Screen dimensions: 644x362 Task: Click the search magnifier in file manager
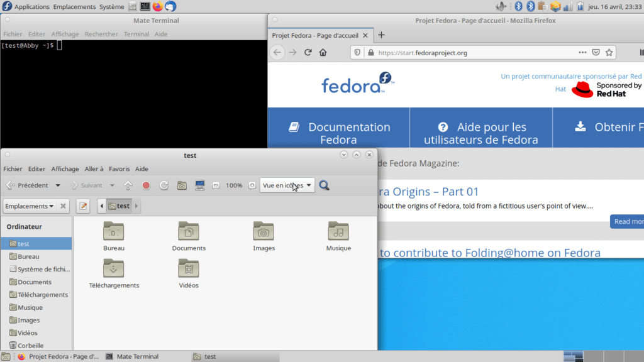(324, 185)
